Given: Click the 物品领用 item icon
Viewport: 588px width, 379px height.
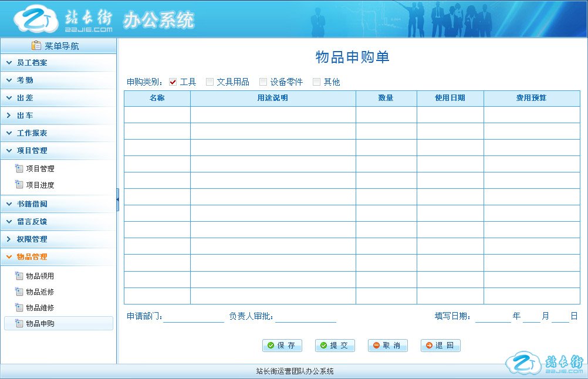Looking at the screenshot, I should pos(19,276).
